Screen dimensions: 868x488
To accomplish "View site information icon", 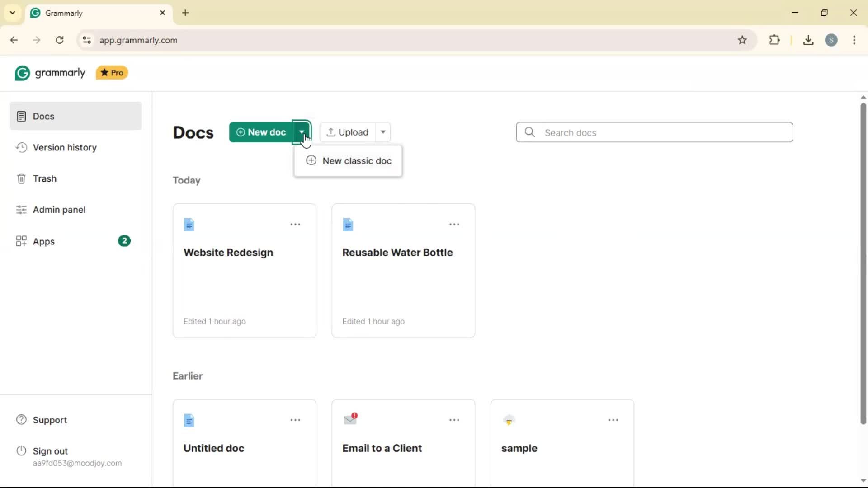I will click(87, 40).
